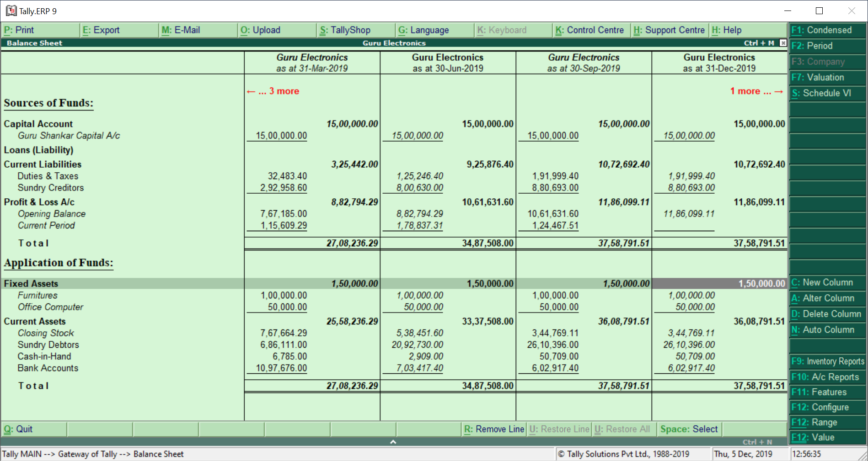Image resolution: width=868 pixels, height=461 pixels.
Task: Open F12: Configure
Action: tap(826, 407)
